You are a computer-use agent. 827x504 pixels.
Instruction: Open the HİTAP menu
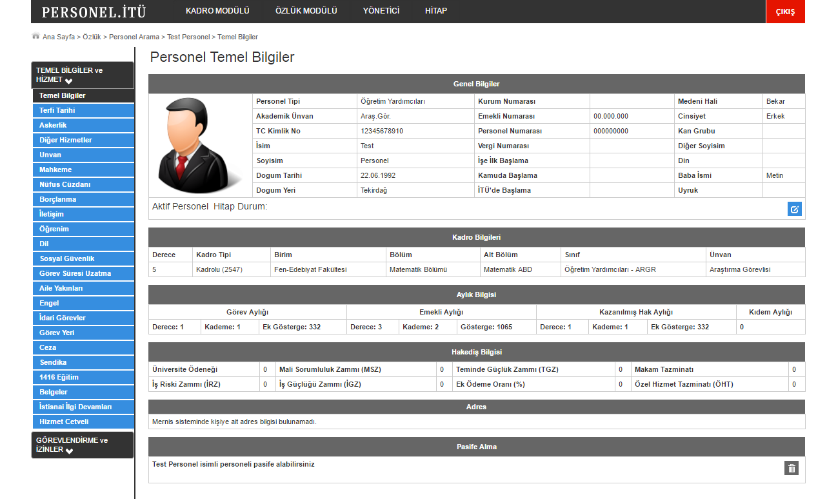[x=436, y=11]
